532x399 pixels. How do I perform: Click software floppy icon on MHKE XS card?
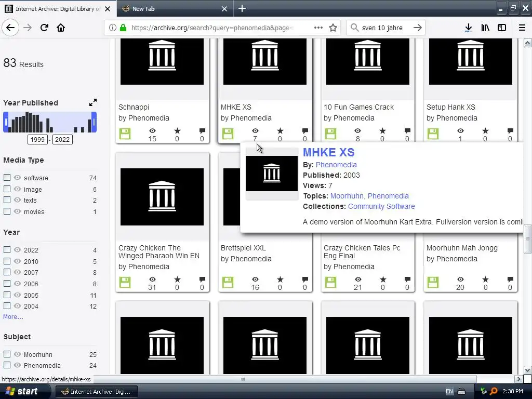[228, 134]
